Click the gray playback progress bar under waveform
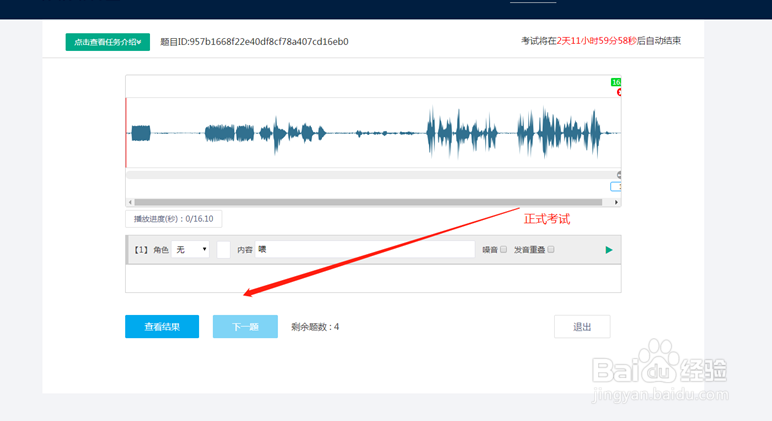The height and width of the screenshot is (421, 772). click(372, 175)
